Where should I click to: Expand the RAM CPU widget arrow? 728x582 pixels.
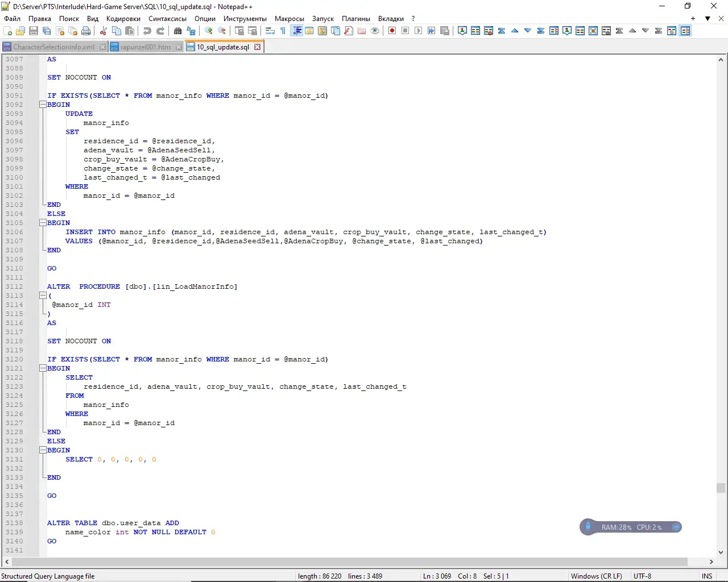(x=676, y=527)
